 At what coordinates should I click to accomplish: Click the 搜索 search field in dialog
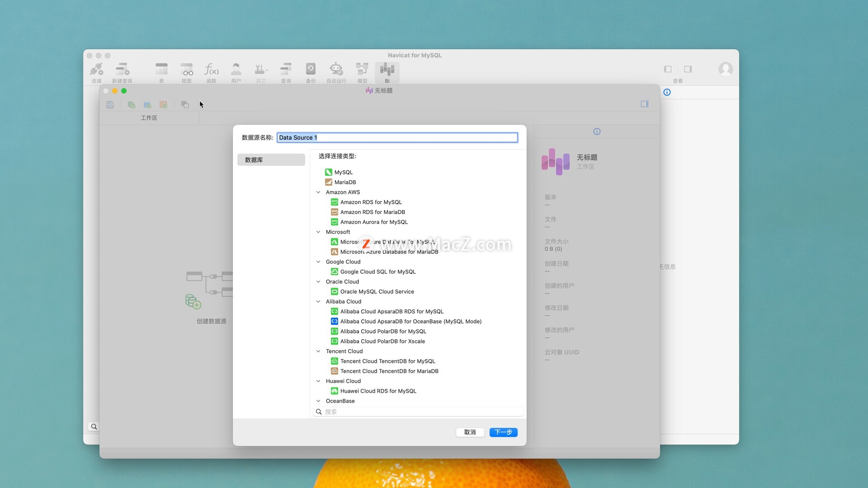click(418, 412)
